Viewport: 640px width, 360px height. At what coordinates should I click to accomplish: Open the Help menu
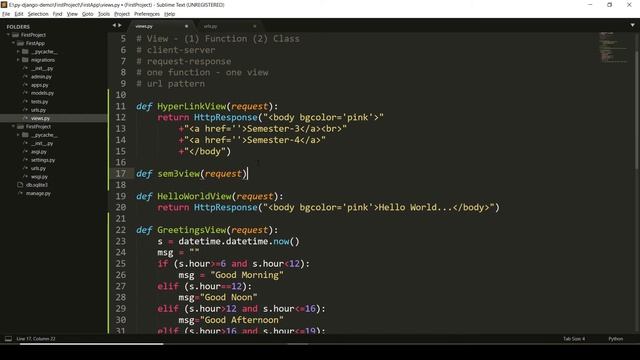pyautogui.click(x=169, y=14)
